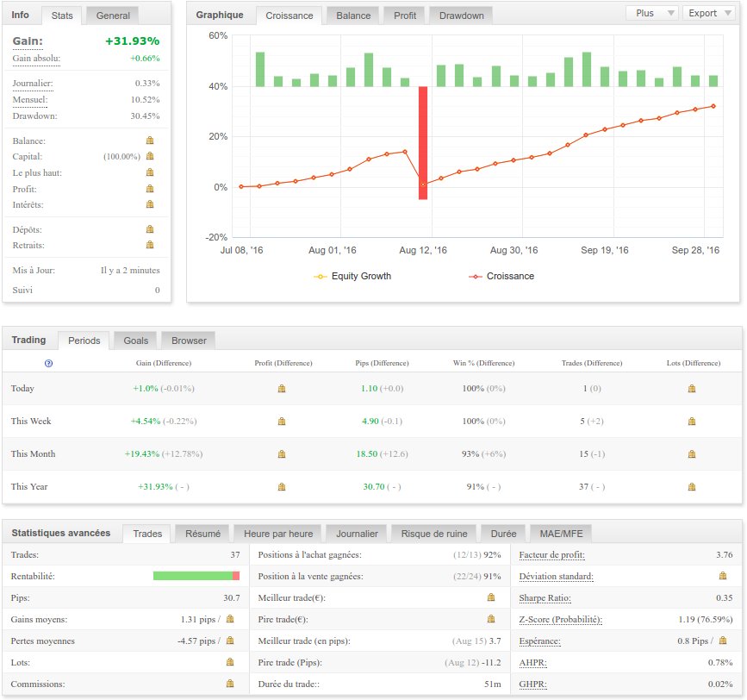Click the red bar on Aug 12 in chart
The image size is (747, 700).
pyautogui.click(x=423, y=142)
